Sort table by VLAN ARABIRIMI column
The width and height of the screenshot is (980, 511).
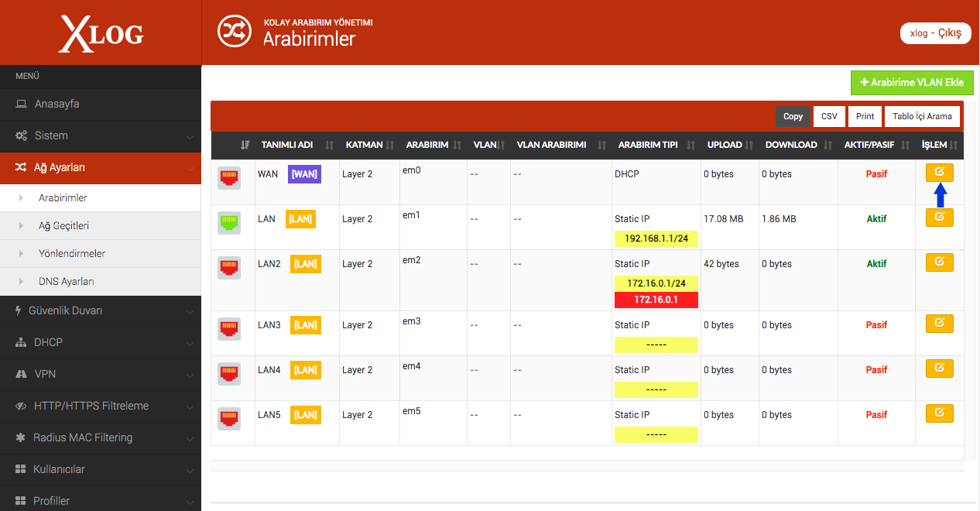click(x=560, y=145)
